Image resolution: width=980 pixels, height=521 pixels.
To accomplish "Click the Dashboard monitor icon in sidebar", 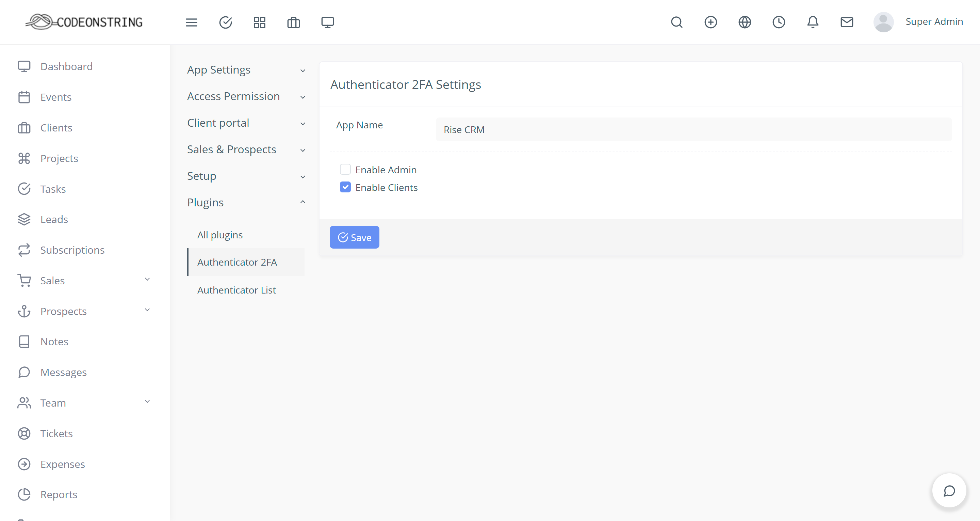I will point(24,66).
